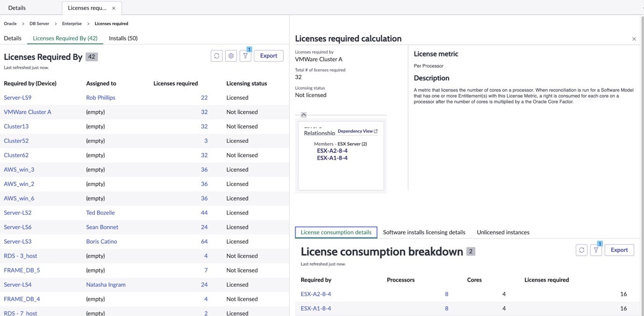The image size is (644, 316).
Task: Close the Licenses required calculation panel
Action: coord(634,39)
